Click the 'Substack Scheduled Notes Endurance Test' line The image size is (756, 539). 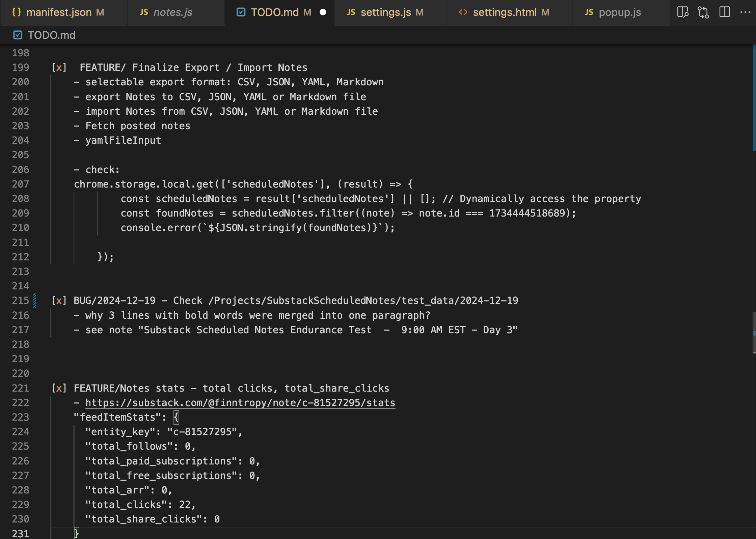click(x=296, y=330)
